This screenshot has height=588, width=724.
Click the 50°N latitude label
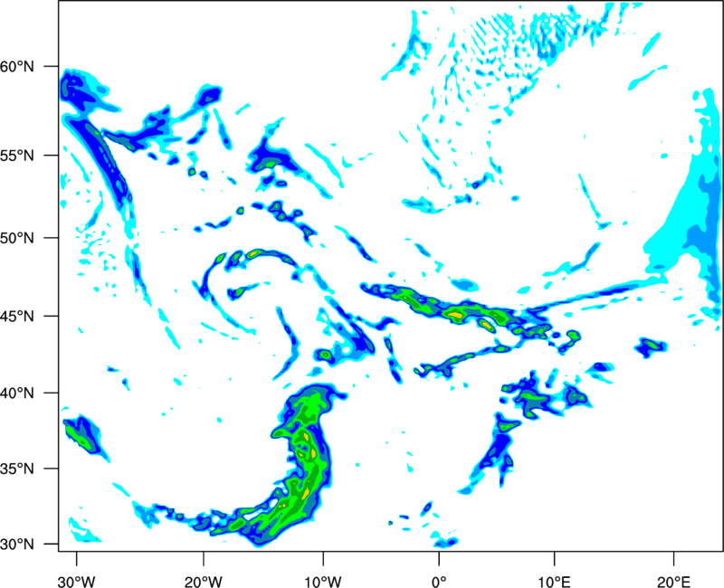coord(17,238)
